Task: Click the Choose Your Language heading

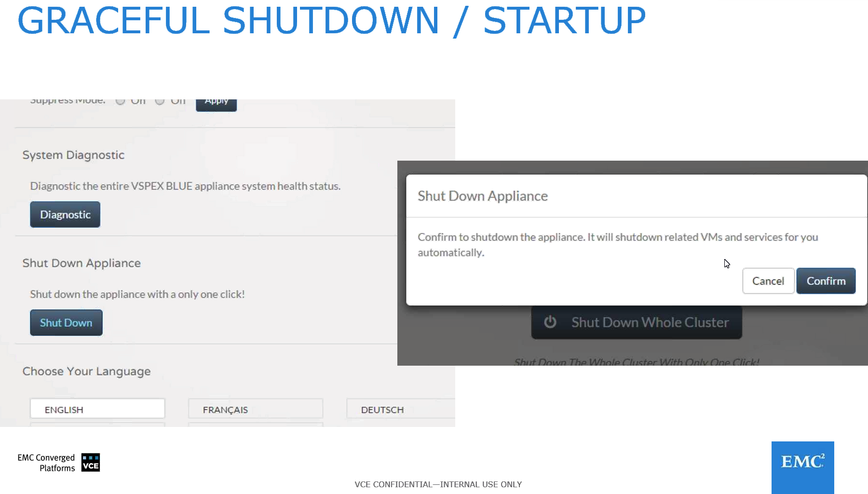Action: [86, 371]
